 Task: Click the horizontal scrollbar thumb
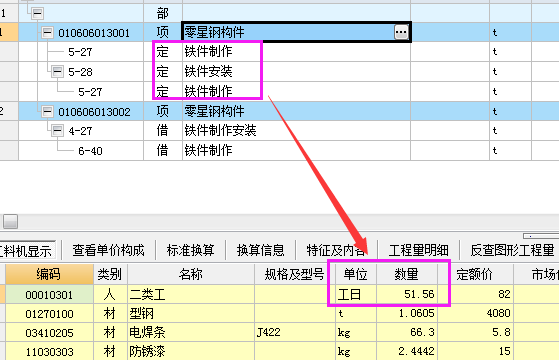click(x=11, y=221)
